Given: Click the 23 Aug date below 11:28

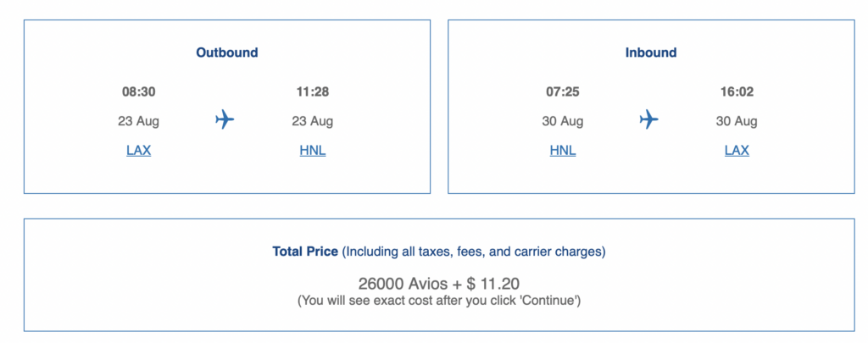Looking at the screenshot, I should point(312,121).
